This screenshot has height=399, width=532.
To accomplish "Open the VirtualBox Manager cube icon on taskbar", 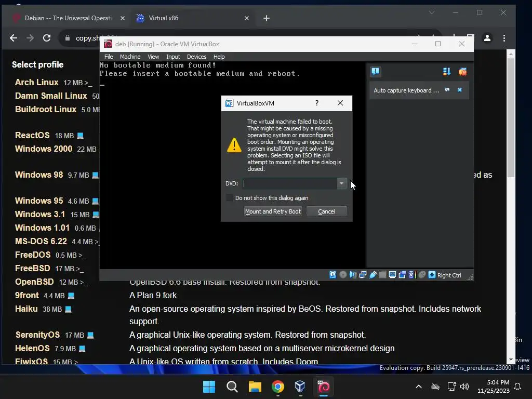I will [300, 387].
